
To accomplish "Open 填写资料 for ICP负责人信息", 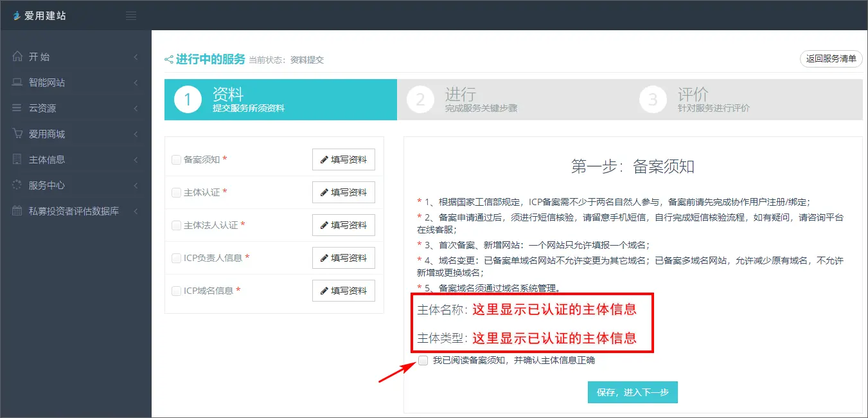I will click(x=344, y=258).
